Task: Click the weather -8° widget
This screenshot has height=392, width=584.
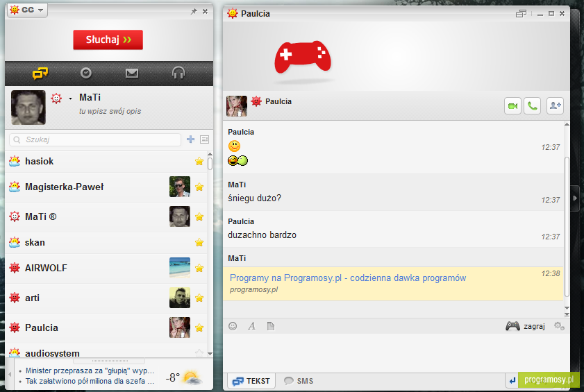Action: (183, 377)
